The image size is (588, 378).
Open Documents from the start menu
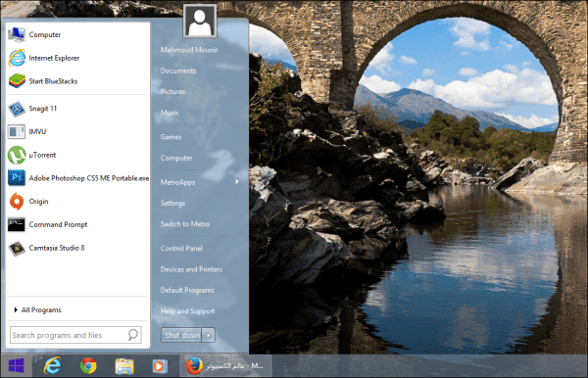coord(178,71)
